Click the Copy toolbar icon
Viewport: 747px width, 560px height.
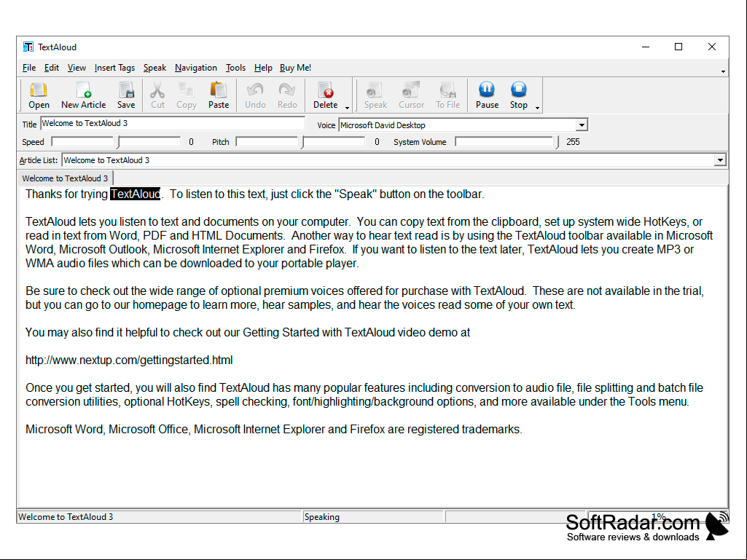[x=187, y=95]
